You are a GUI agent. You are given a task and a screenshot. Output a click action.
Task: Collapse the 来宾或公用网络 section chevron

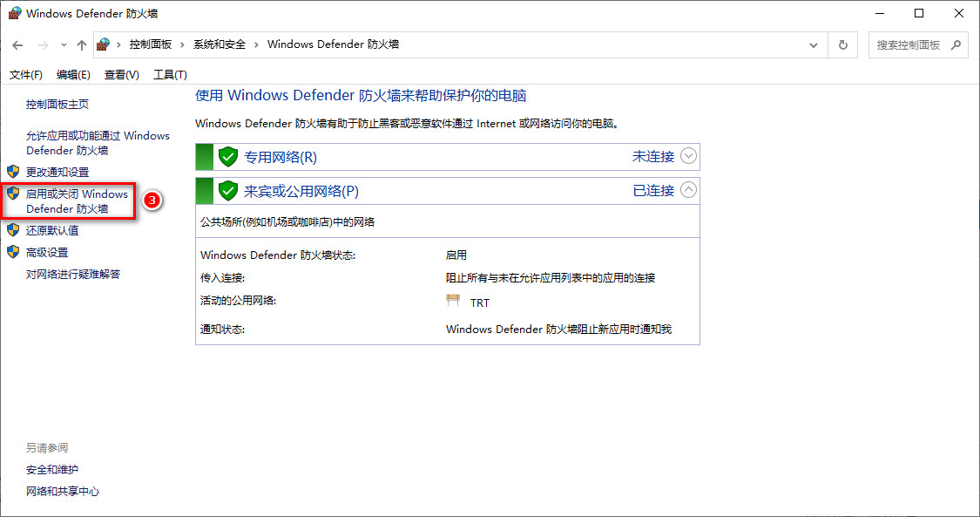(688, 189)
